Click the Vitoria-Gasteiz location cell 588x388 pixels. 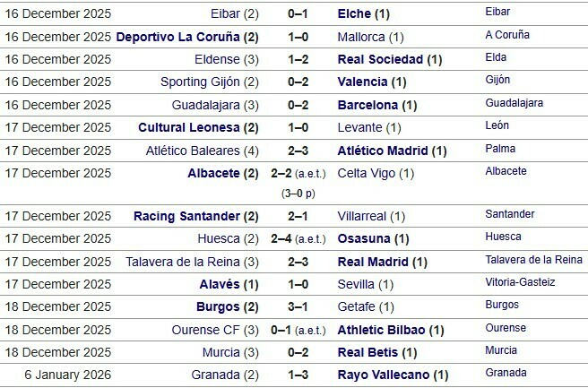click(520, 282)
